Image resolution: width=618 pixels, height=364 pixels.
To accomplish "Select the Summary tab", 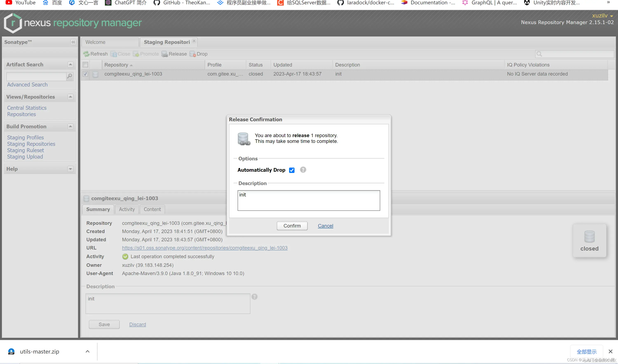I will point(98,209).
